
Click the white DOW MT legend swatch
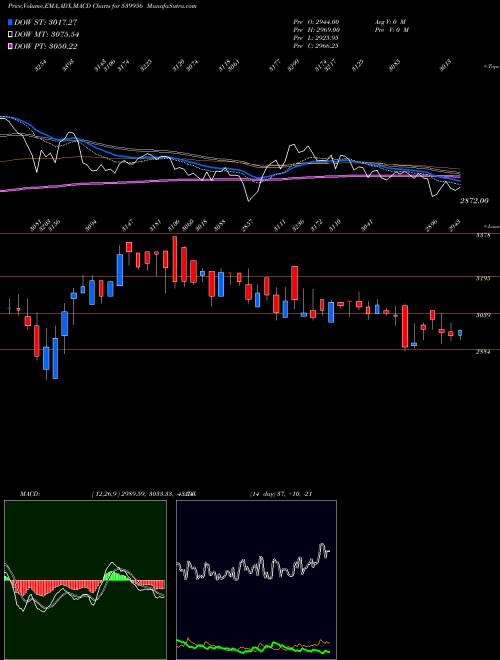click(x=10, y=35)
